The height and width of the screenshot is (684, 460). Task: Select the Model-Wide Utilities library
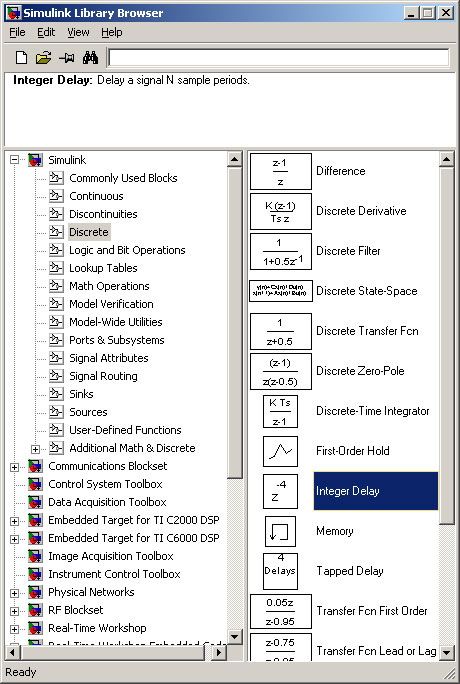(x=116, y=321)
